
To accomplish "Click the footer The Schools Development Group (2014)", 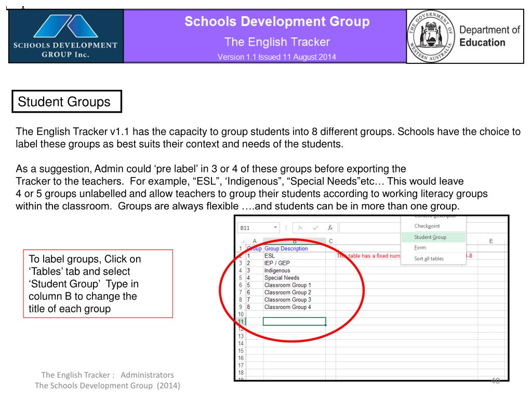I will [107, 385].
